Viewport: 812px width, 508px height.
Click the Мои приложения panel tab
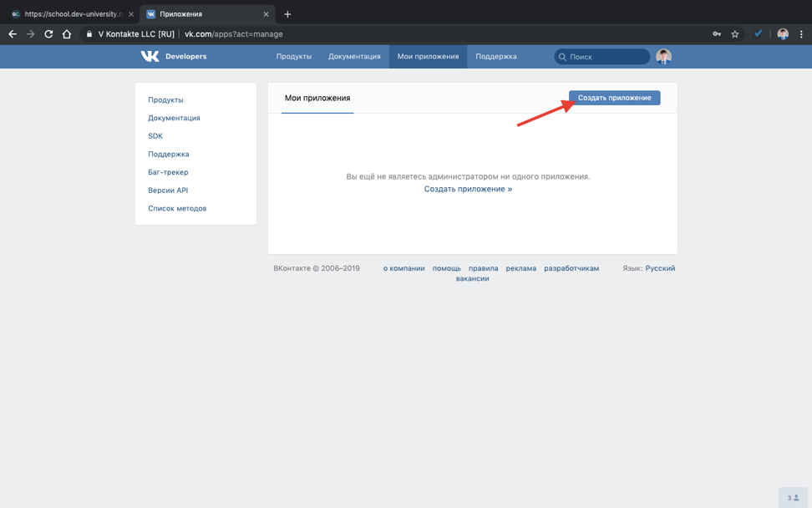point(317,98)
